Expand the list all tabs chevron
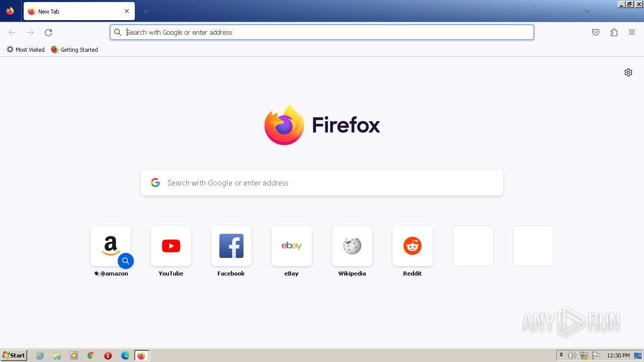 [x=587, y=11]
